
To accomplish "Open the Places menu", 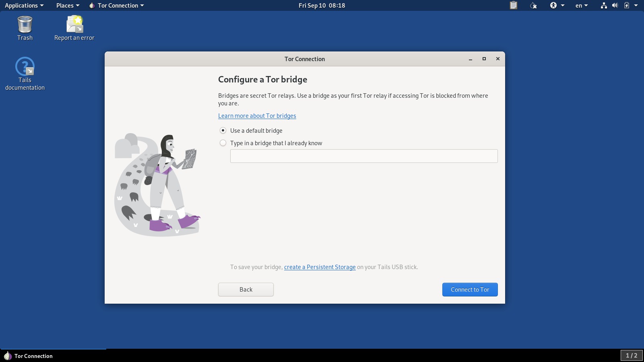I will coord(68,5).
